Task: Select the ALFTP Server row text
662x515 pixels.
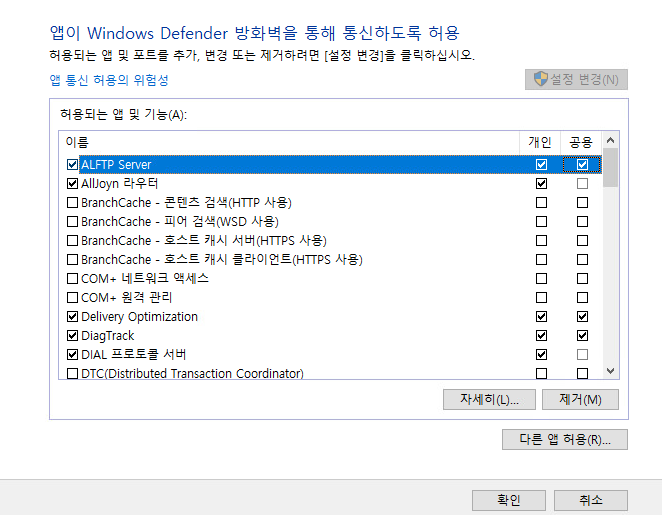Action: click(x=116, y=165)
